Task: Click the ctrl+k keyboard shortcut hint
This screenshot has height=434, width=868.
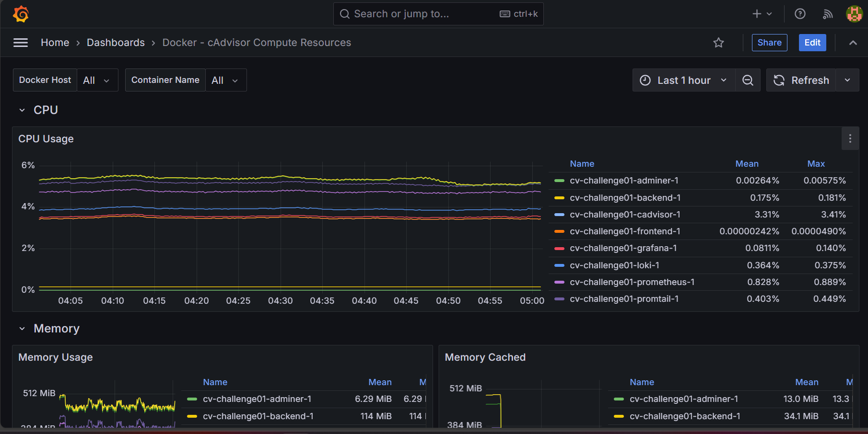Action: point(519,14)
